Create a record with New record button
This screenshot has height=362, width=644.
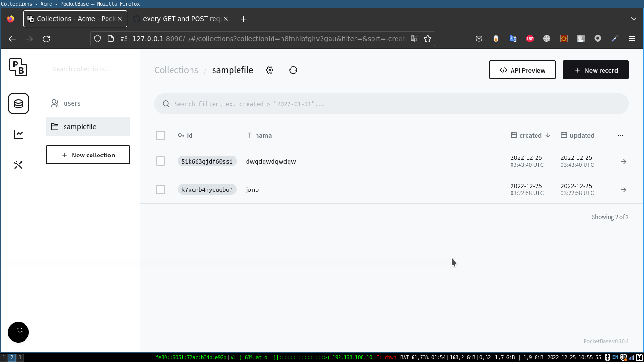(x=596, y=70)
